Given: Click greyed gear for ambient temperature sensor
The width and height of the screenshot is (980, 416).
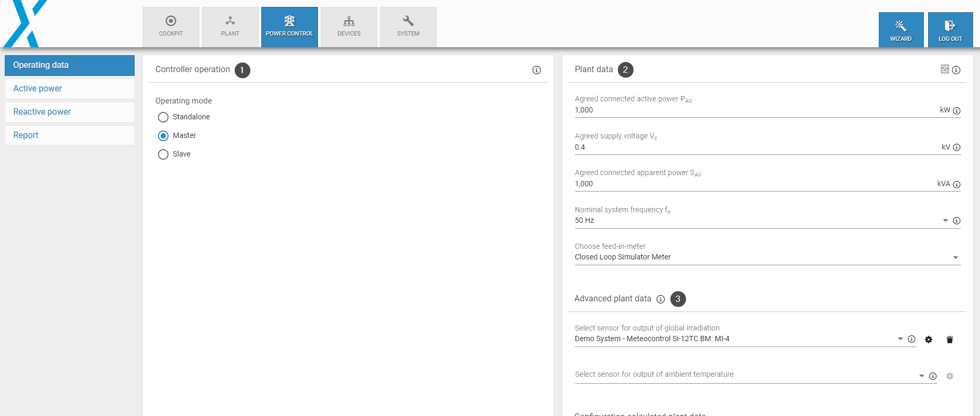Looking at the screenshot, I should tap(950, 376).
